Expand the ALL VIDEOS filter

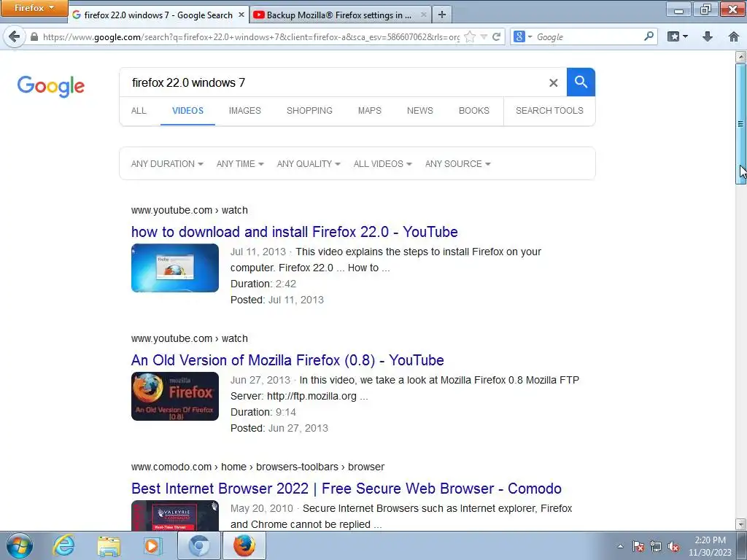click(382, 164)
